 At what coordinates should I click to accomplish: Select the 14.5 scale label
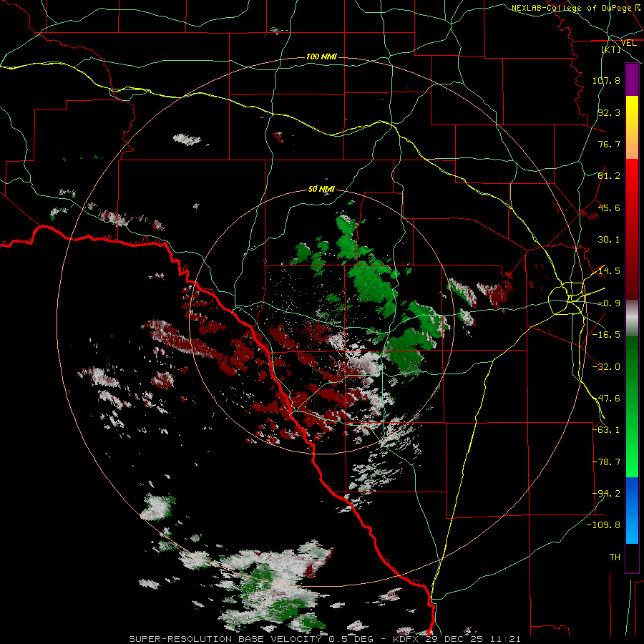click(609, 271)
